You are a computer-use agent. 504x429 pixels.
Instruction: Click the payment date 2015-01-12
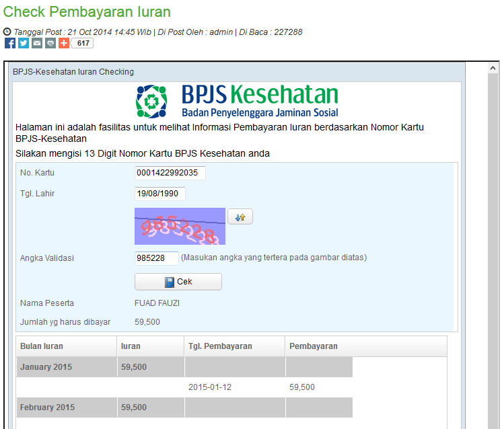(x=210, y=387)
